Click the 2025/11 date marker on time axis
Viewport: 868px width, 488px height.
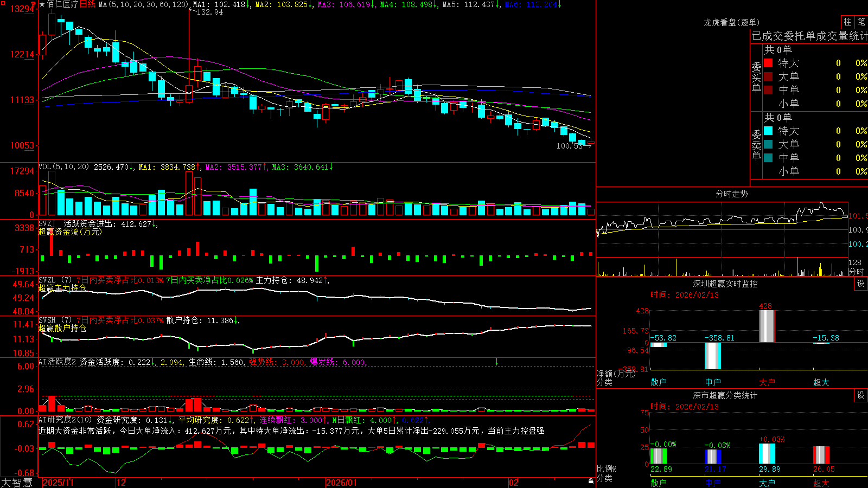(x=58, y=483)
